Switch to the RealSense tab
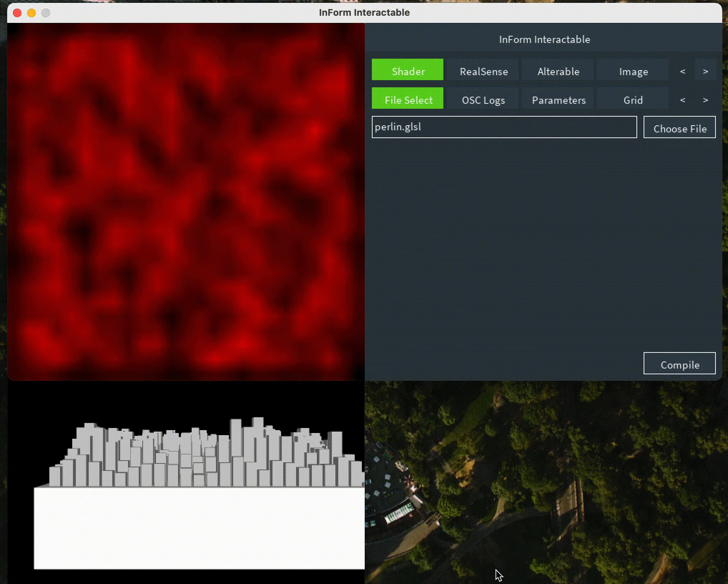 (483, 71)
